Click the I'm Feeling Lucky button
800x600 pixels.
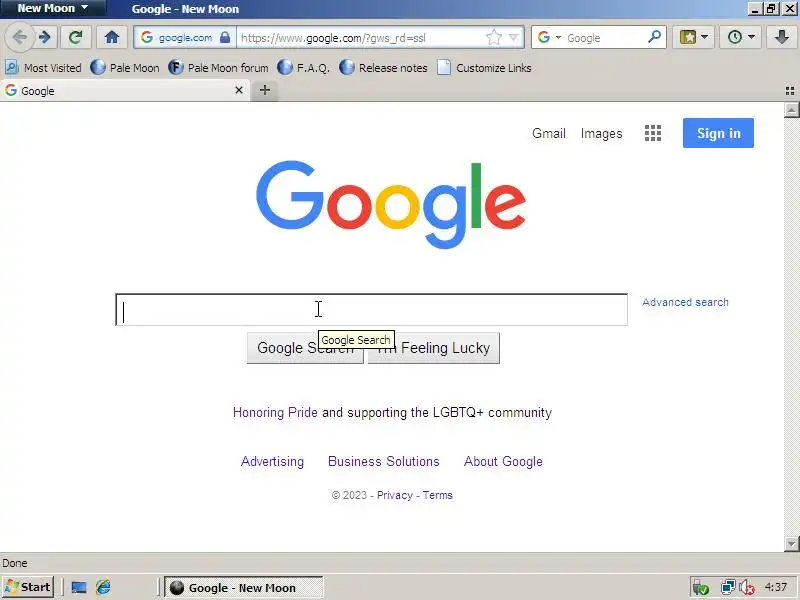pos(434,348)
